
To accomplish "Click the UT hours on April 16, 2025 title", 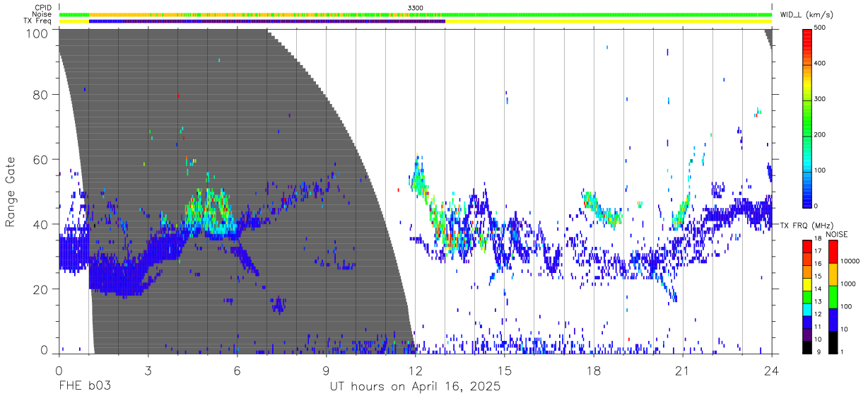I will 415,388.
